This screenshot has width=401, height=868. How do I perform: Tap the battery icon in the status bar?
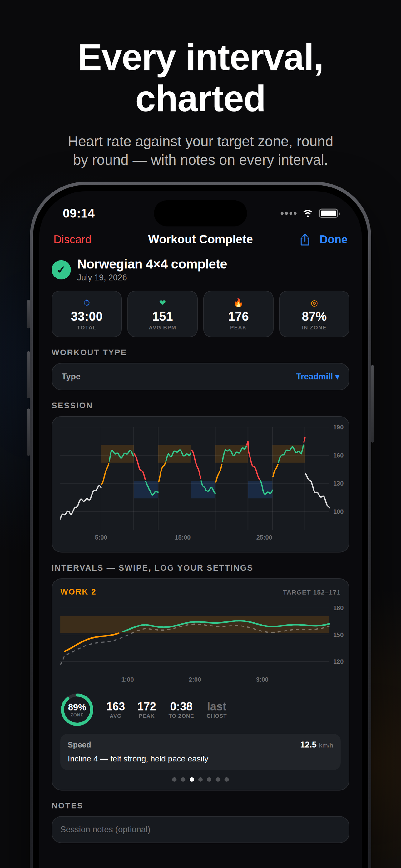[x=329, y=213]
